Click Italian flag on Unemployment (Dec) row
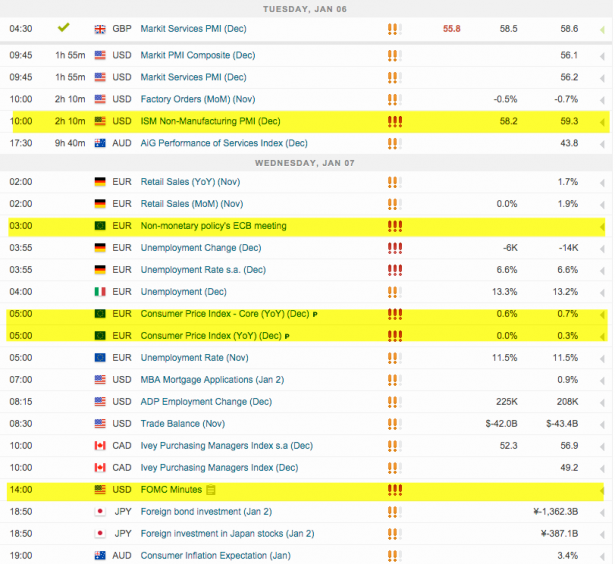This screenshot has height=564, width=615. (100, 292)
